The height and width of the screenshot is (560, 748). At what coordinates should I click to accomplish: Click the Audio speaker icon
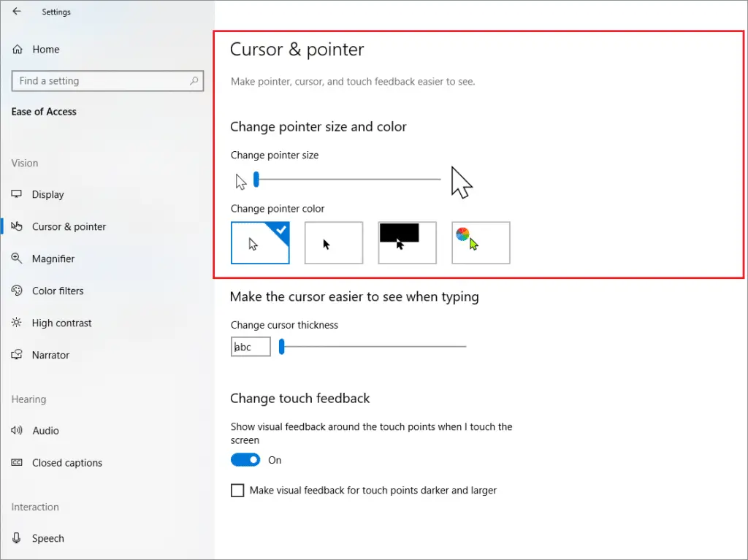point(16,431)
